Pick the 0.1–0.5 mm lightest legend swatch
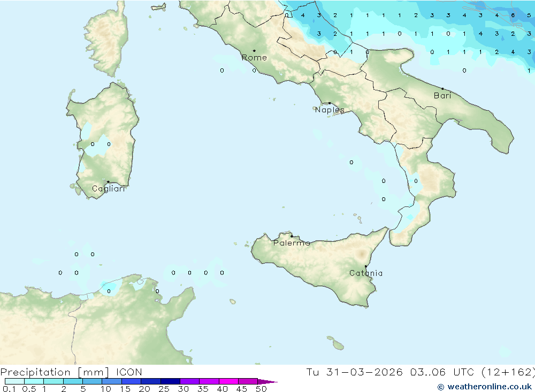535x392 pixels. [x=14, y=381]
